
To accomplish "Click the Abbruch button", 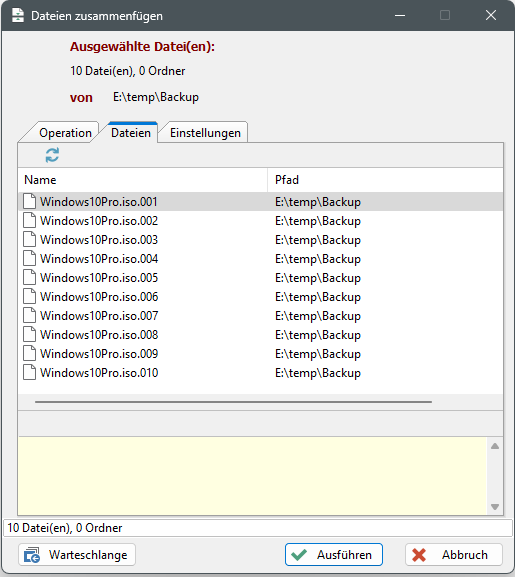I will [454, 555].
